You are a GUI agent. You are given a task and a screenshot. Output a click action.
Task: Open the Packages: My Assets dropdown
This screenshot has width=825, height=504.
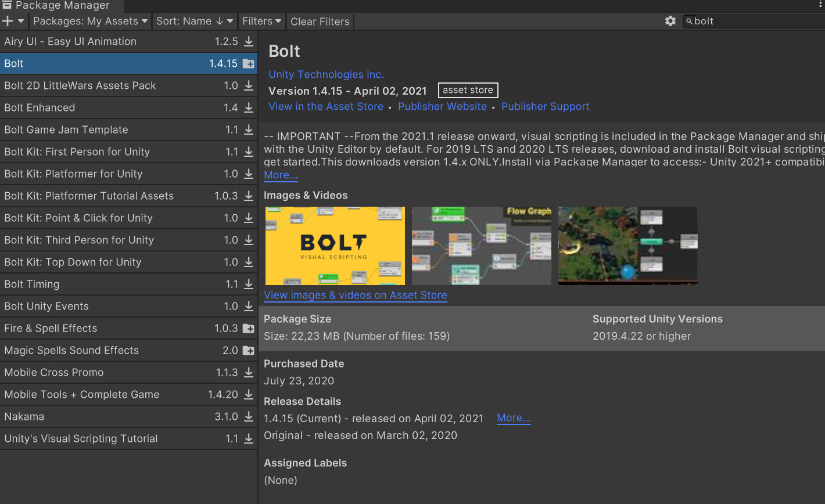click(89, 21)
